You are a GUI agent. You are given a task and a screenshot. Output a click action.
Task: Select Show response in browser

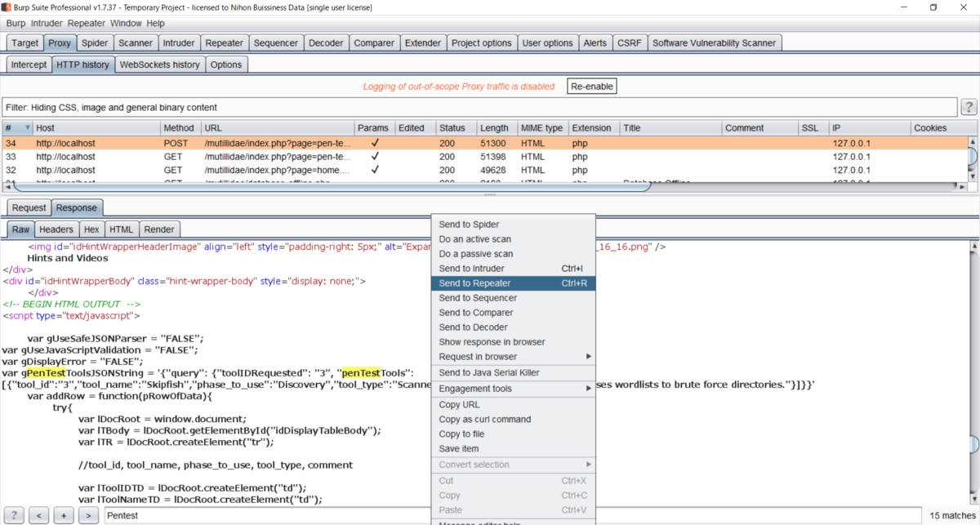tap(514, 342)
